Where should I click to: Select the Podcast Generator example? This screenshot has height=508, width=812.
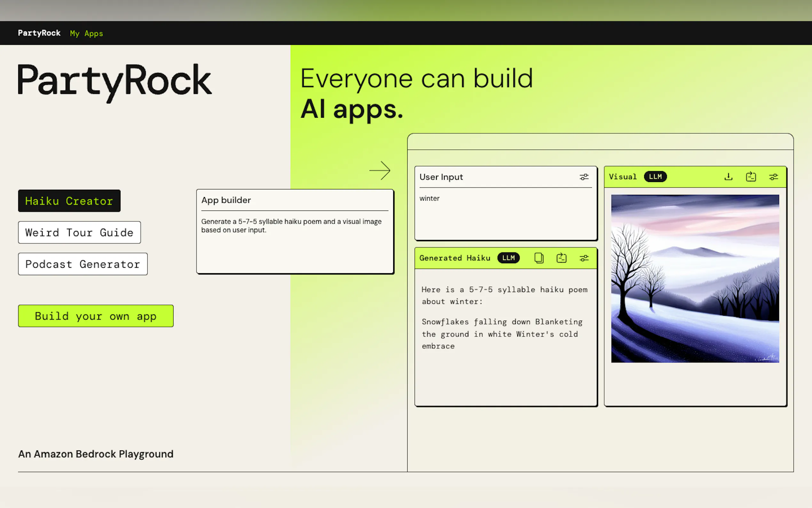(x=82, y=264)
